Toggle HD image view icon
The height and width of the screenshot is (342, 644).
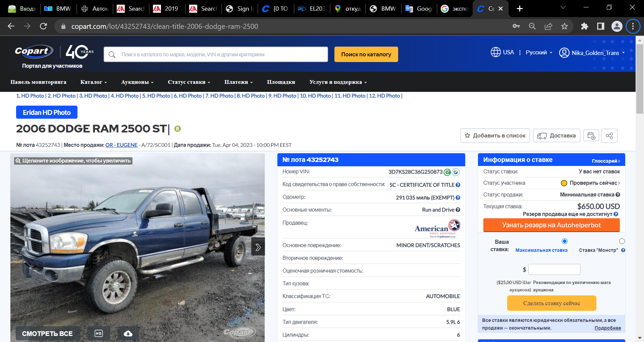click(99, 334)
